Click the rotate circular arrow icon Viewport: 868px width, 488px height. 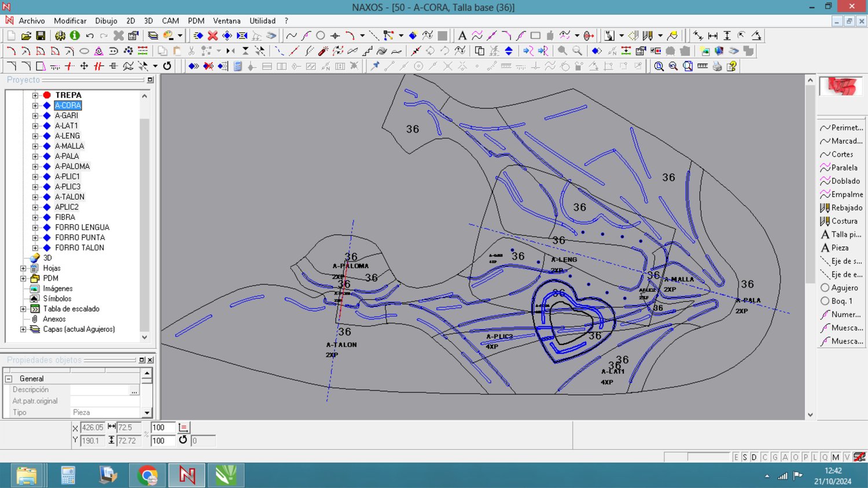click(x=167, y=66)
